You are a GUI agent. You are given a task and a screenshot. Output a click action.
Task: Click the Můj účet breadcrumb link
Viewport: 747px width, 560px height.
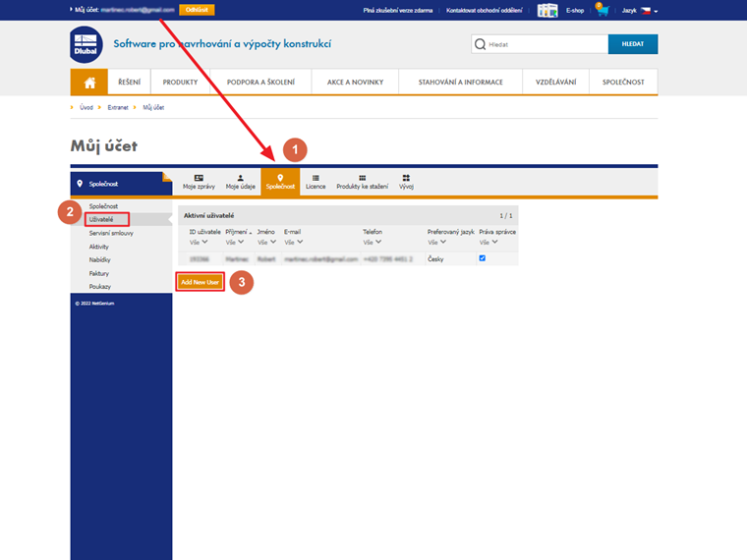pyautogui.click(x=153, y=108)
